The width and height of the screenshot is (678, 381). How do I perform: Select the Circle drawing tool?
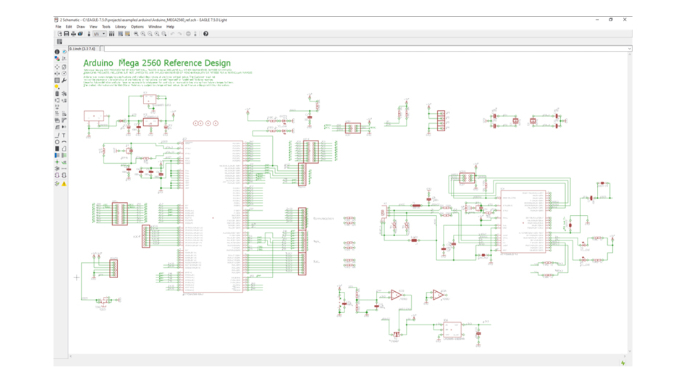tap(57, 142)
